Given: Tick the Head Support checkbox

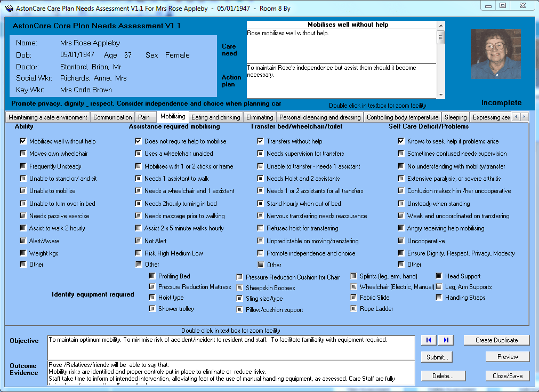Looking at the screenshot, I should [439, 276].
